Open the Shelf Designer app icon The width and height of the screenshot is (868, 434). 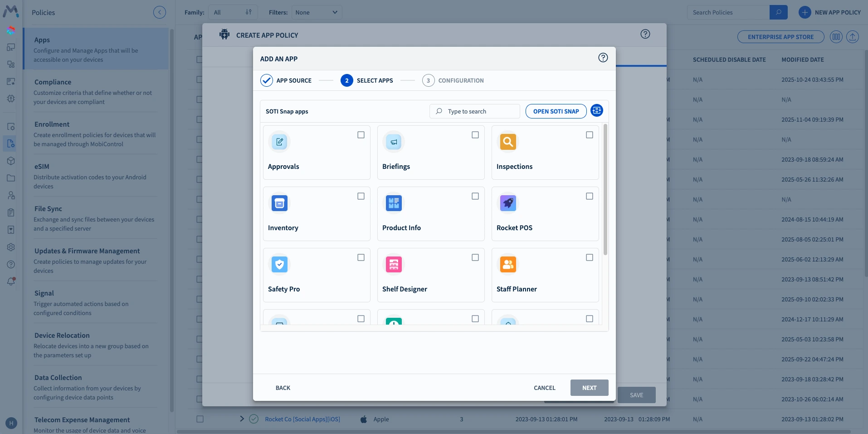pyautogui.click(x=393, y=264)
